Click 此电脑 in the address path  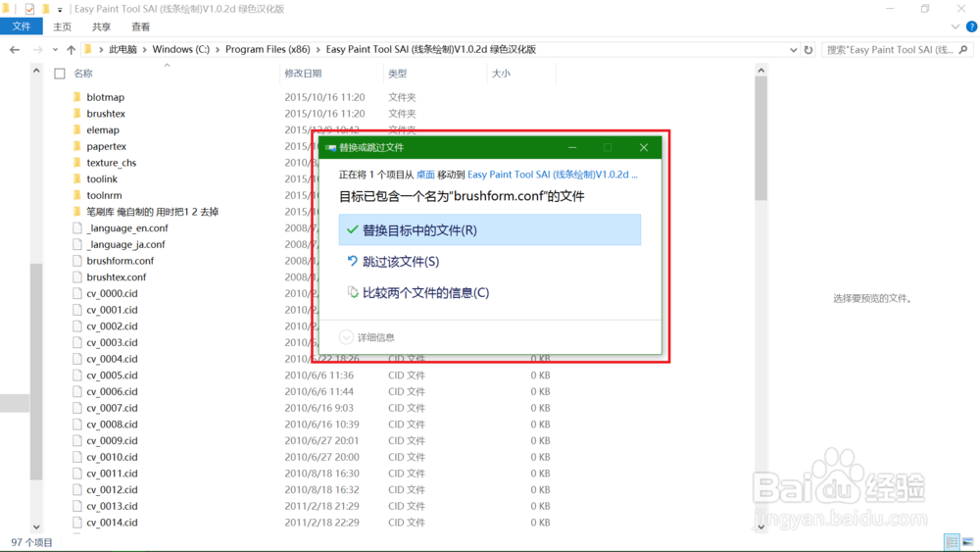[123, 49]
